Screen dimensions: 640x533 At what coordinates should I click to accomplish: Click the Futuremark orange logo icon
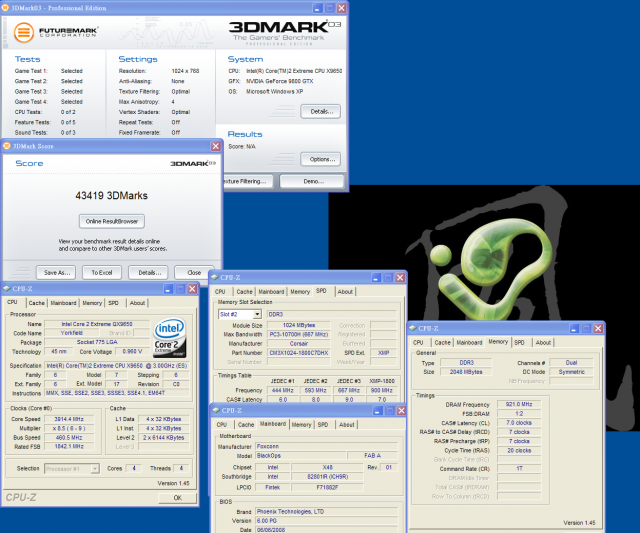pos(24,33)
